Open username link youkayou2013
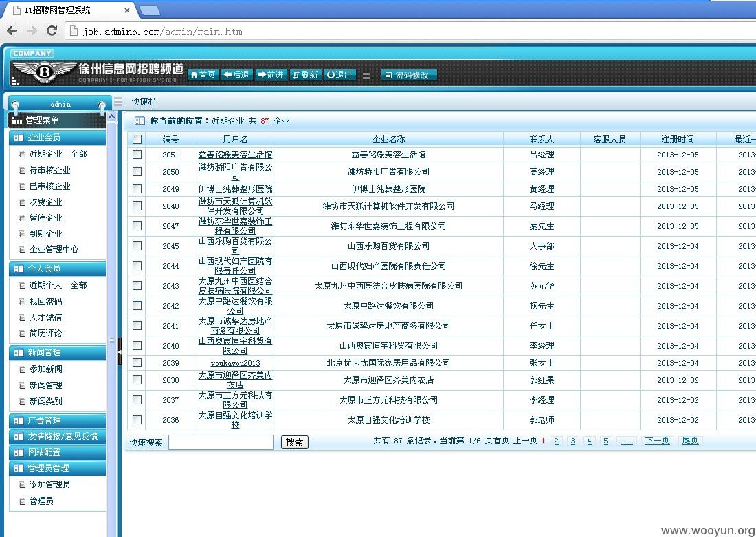This screenshot has height=537, width=756. (235, 363)
